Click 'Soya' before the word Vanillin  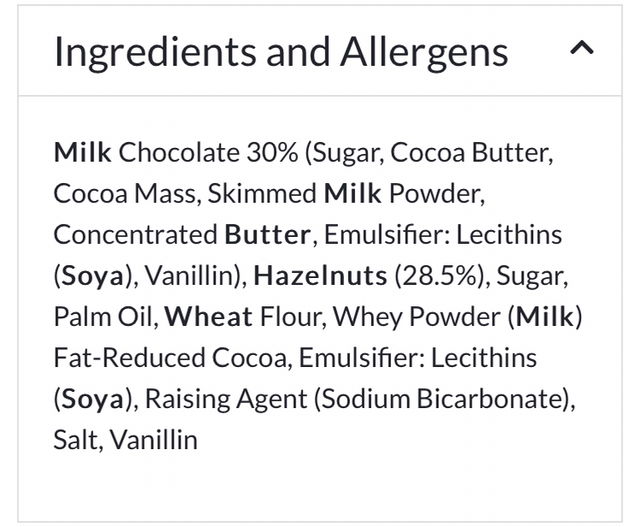[93, 275]
